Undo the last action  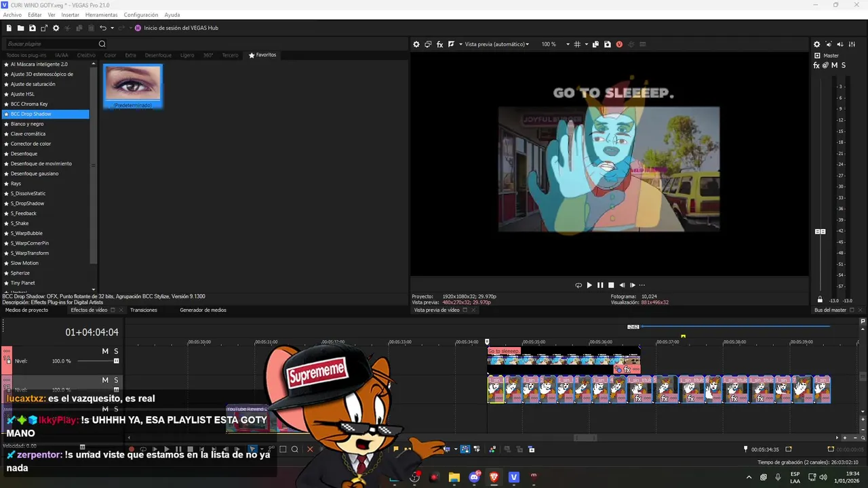pyautogui.click(x=103, y=28)
